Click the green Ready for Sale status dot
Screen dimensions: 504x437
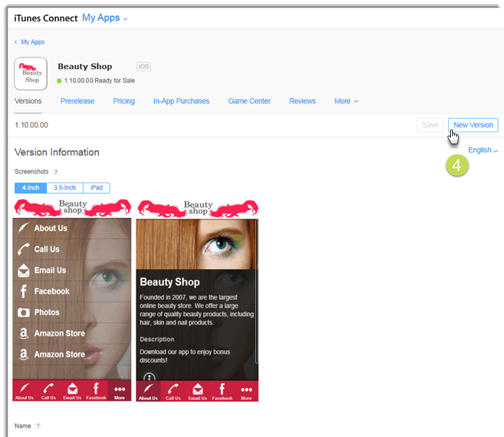click(59, 81)
